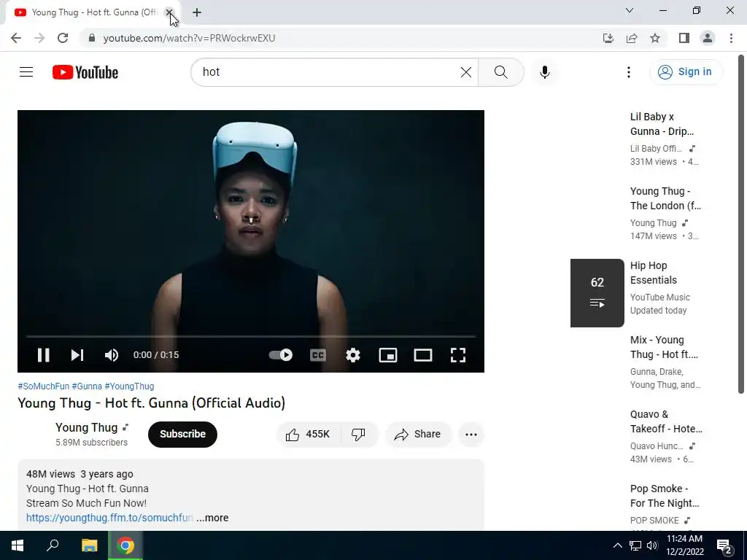Open 'Quavo & Takeoff - Hote...' video

666,421
